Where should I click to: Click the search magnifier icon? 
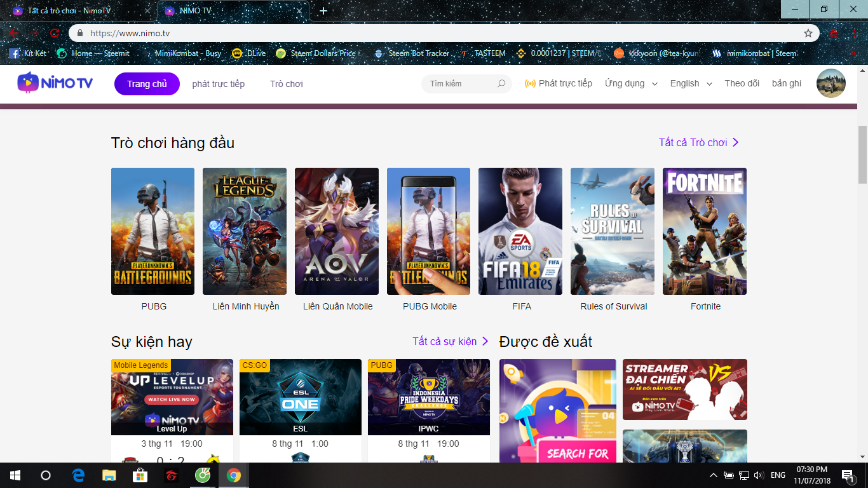pyautogui.click(x=501, y=84)
